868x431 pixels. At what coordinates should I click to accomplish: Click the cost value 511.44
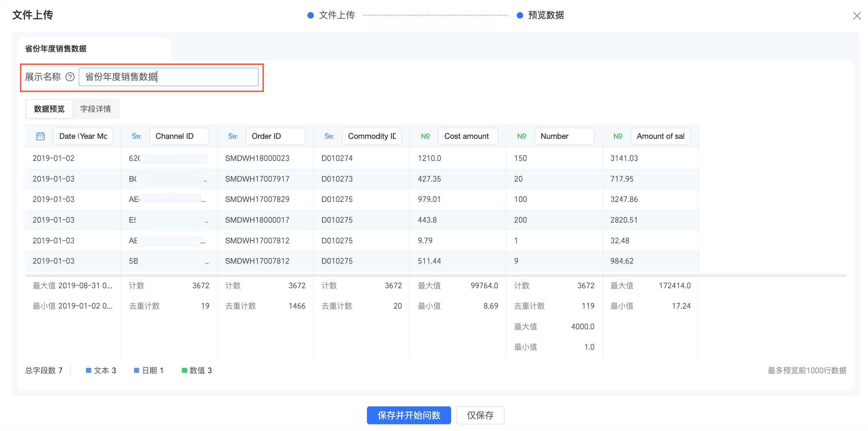[429, 261]
